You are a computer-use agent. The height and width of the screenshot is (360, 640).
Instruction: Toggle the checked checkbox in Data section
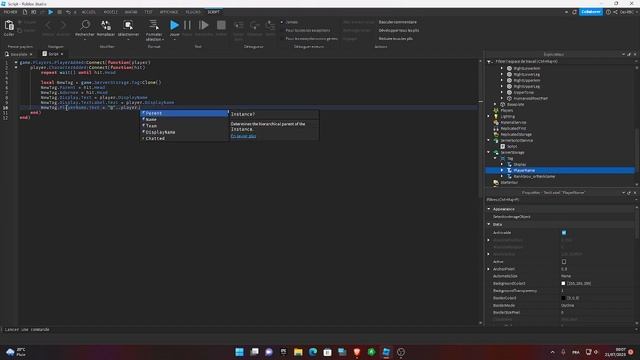pos(564,233)
